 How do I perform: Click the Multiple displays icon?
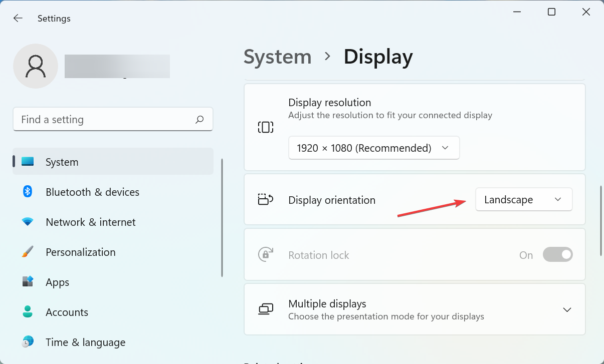[x=265, y=309]
